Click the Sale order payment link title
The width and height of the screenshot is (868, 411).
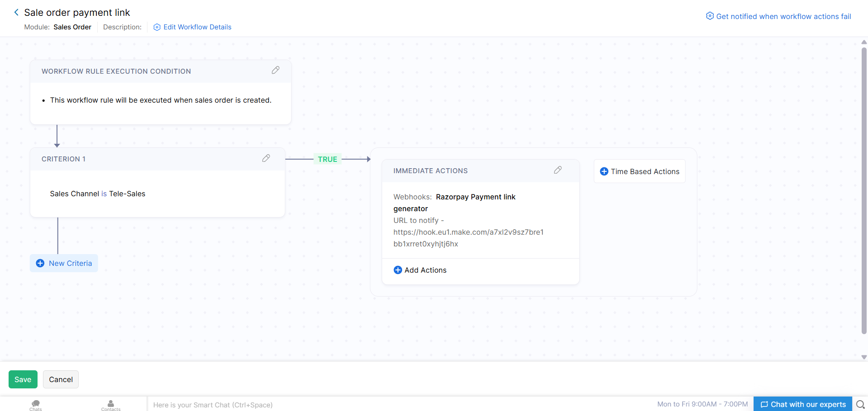pos(77,12)
